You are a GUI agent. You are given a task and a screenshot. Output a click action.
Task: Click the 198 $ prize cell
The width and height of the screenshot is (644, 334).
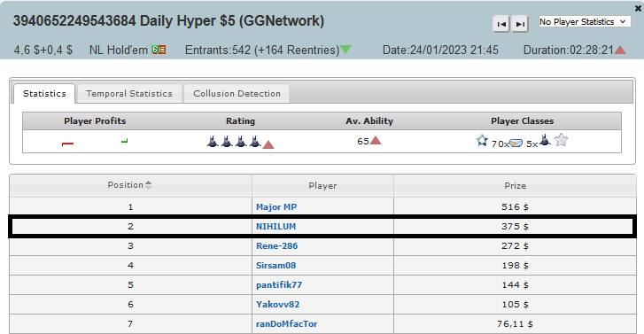515,266
